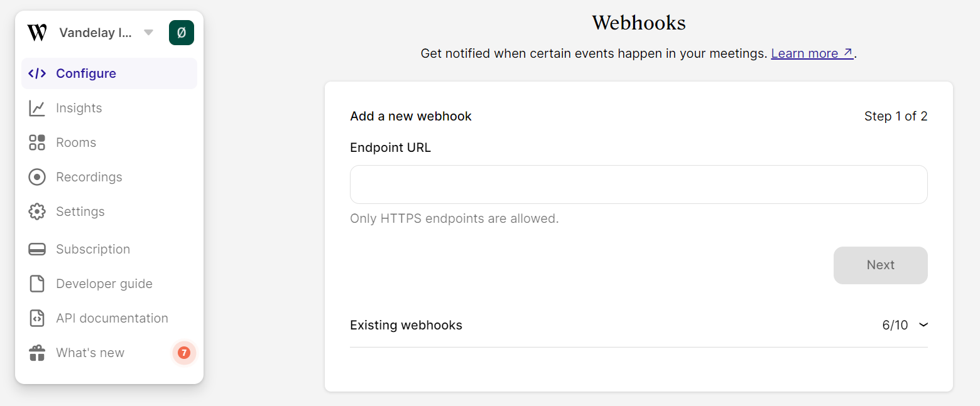Screen dimensions: 980x406
Task: Expand the Existing webhooks chevron
Action: [x=923, y=325]
